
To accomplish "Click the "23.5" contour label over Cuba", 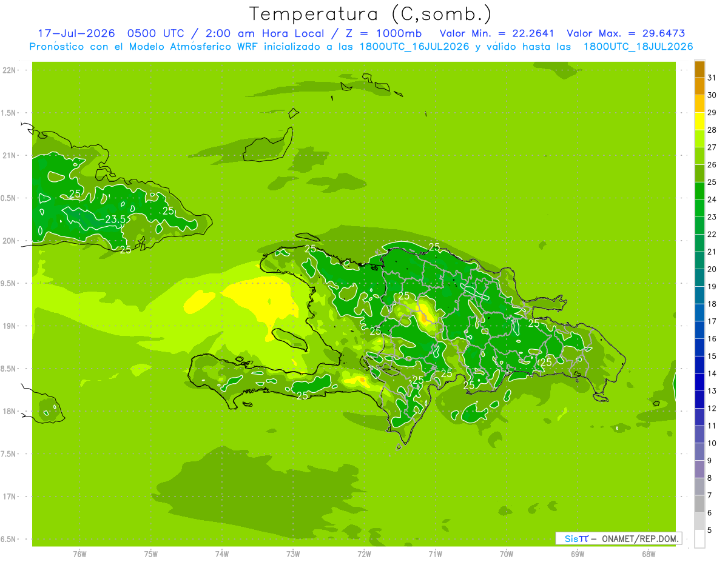I will coord(115,219).
